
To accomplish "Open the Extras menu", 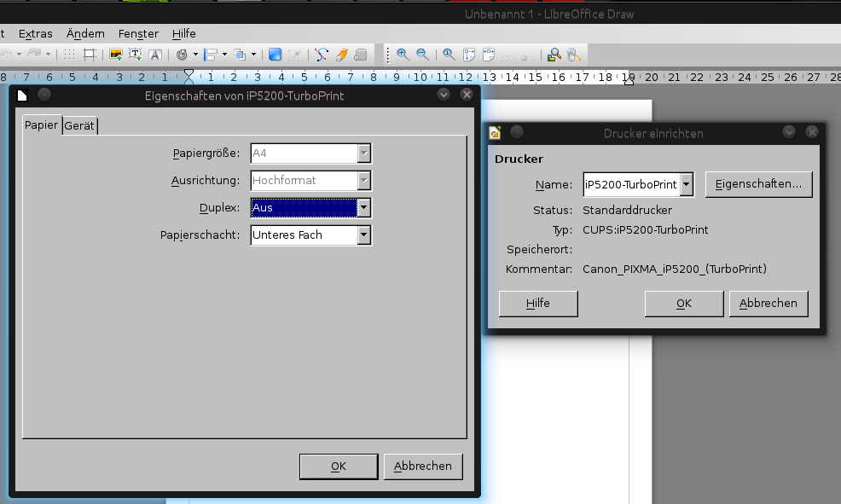I will (x=36, y=34).
